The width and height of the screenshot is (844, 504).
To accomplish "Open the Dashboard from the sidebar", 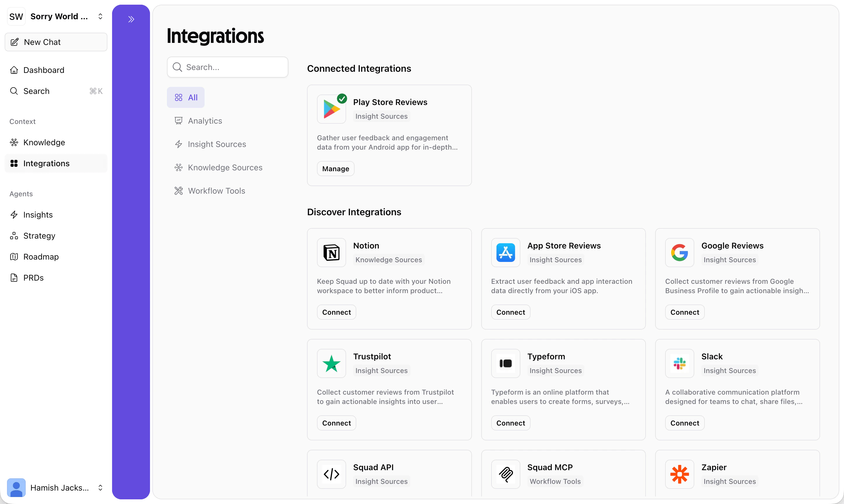I will pos(44,70).
